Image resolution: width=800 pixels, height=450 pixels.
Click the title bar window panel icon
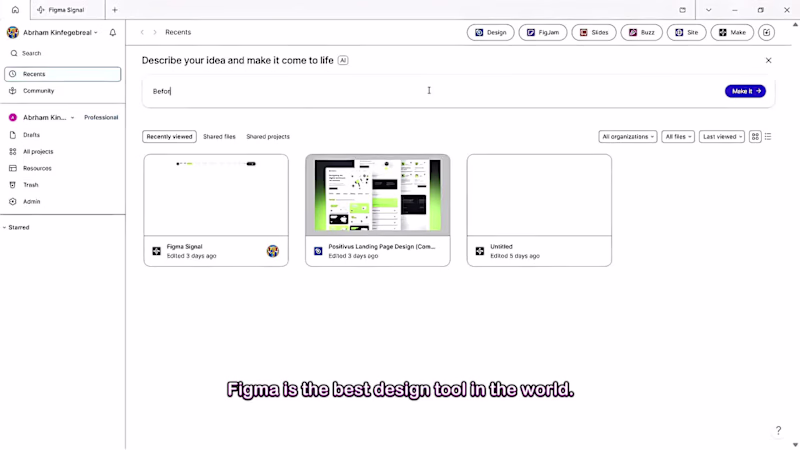click(683, 10)
